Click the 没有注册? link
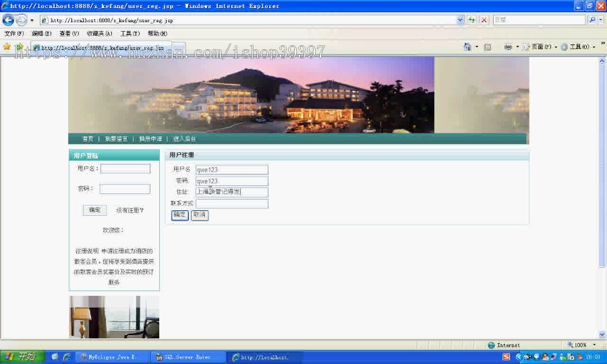607x364 pixels. [x=129, y=210]
